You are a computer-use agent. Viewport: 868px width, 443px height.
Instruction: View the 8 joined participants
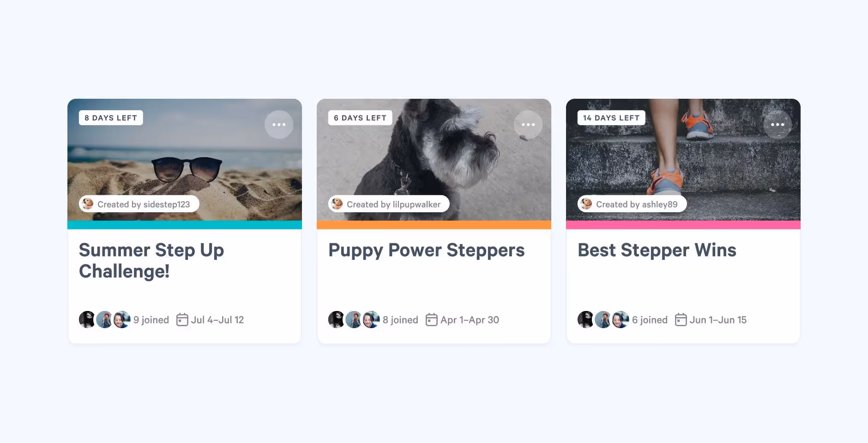pyautogui.click(x=400, y=320)
